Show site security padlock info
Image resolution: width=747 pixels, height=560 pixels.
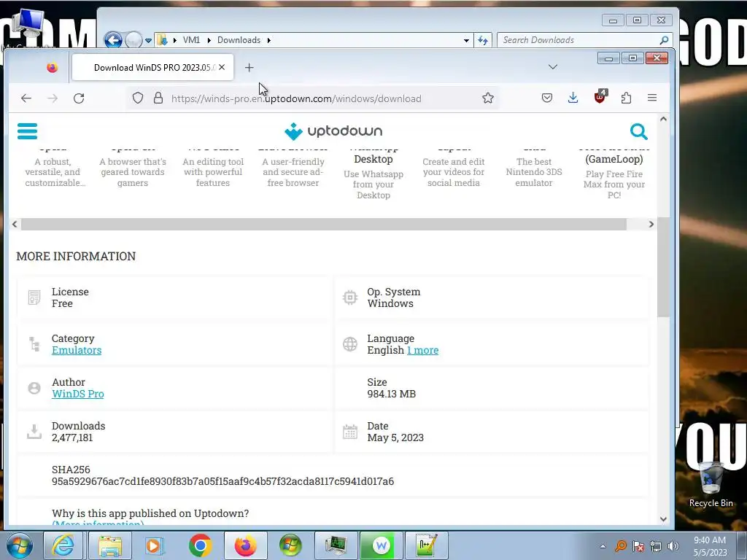[158, 98]
